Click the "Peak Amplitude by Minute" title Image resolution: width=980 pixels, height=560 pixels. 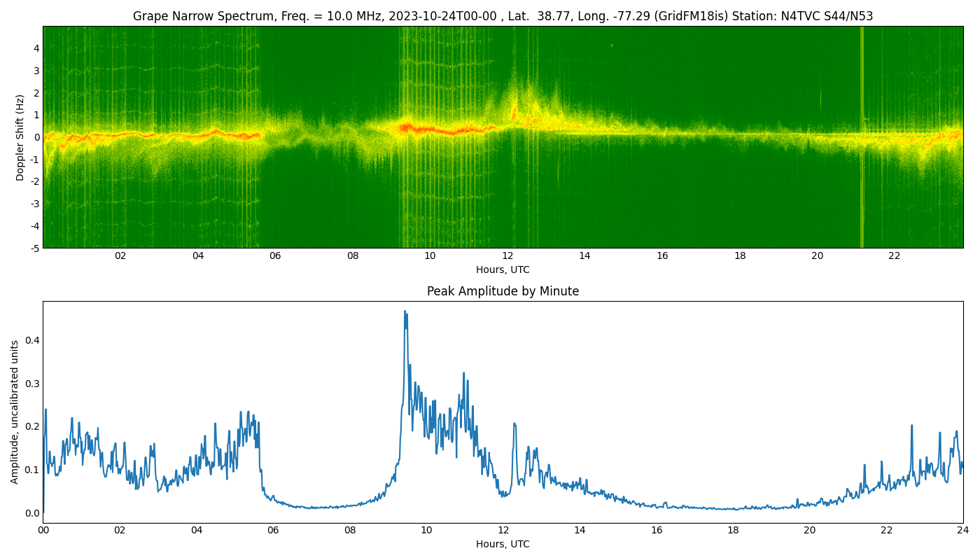(503, 291)
